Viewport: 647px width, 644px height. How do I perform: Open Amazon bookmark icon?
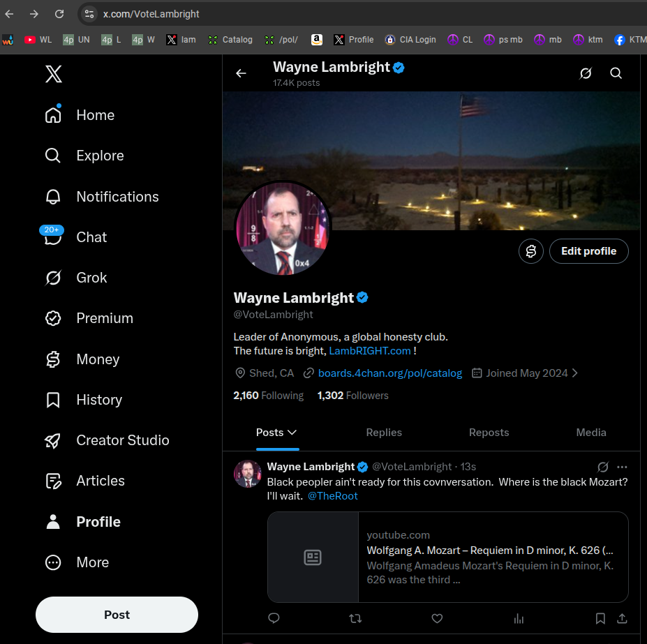316,40
